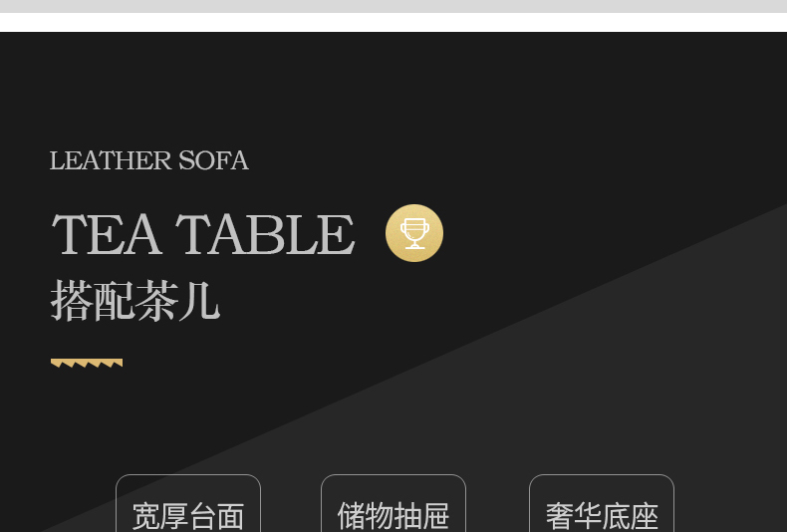The height and width of the screenshot is (532, 787).
Task: Click the gold trophy cup icon
Action: (414, 233)
